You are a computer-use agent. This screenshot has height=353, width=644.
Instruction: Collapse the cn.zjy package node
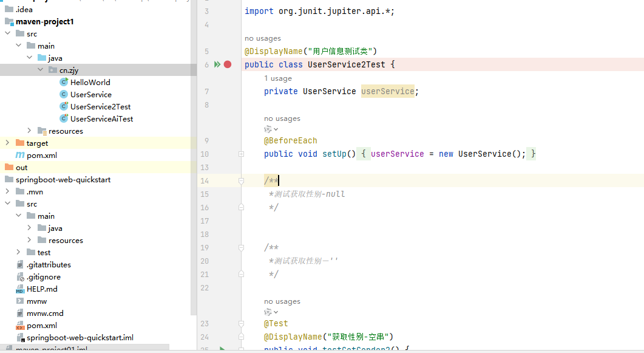tap(41, 70)
